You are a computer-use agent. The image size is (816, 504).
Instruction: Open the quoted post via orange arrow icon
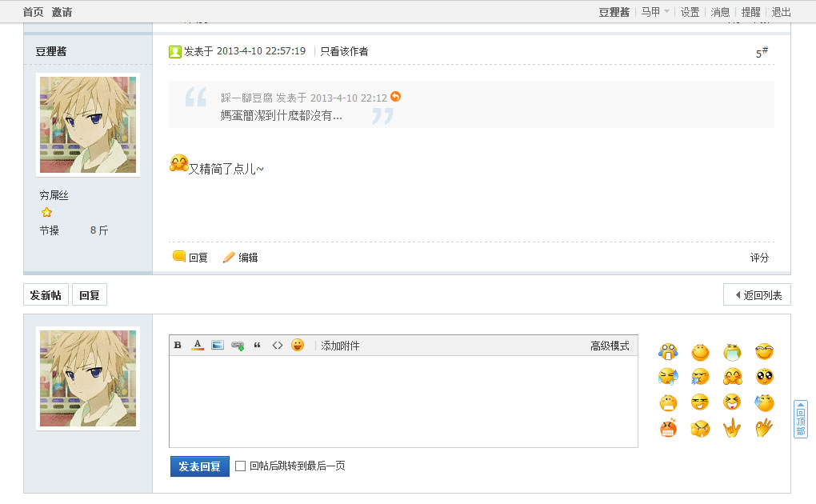(395, 97)
